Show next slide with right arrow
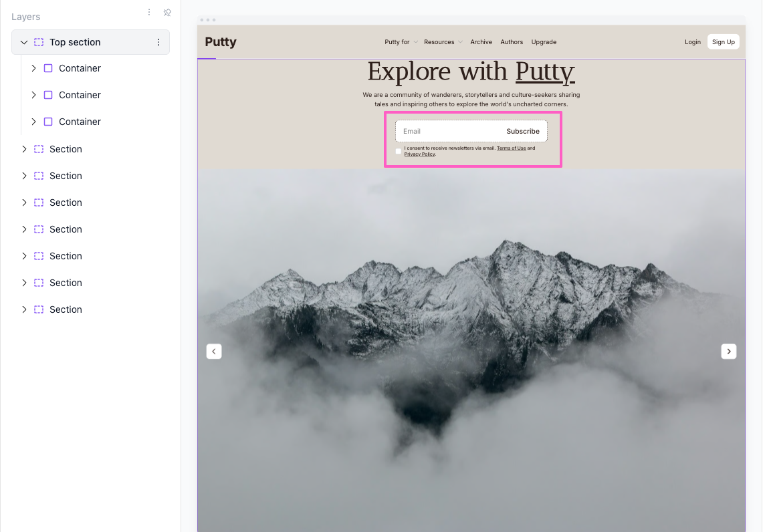The height and width of the screenshot is (532, 763). [x=728, y=351]
